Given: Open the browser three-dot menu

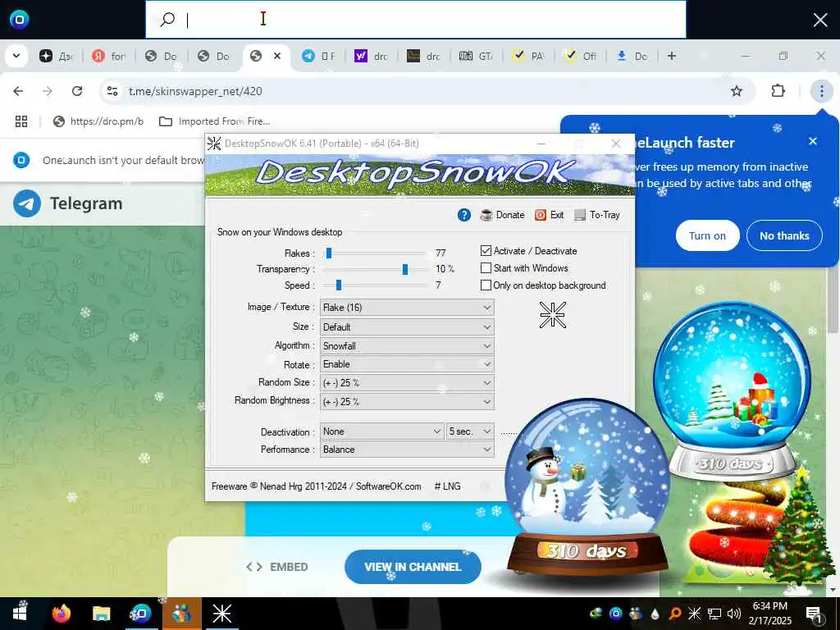Looking at the screenshot, I should [821, 91].
